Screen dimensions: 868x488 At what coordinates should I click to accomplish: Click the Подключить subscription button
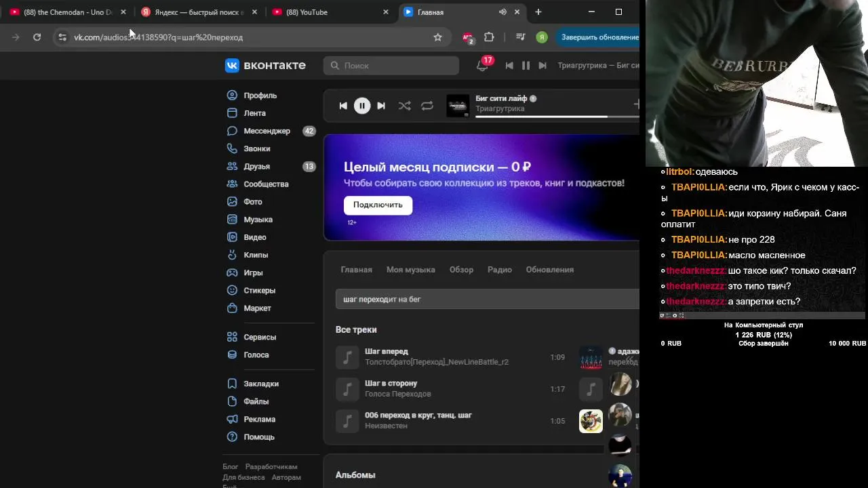click(378, 205)
